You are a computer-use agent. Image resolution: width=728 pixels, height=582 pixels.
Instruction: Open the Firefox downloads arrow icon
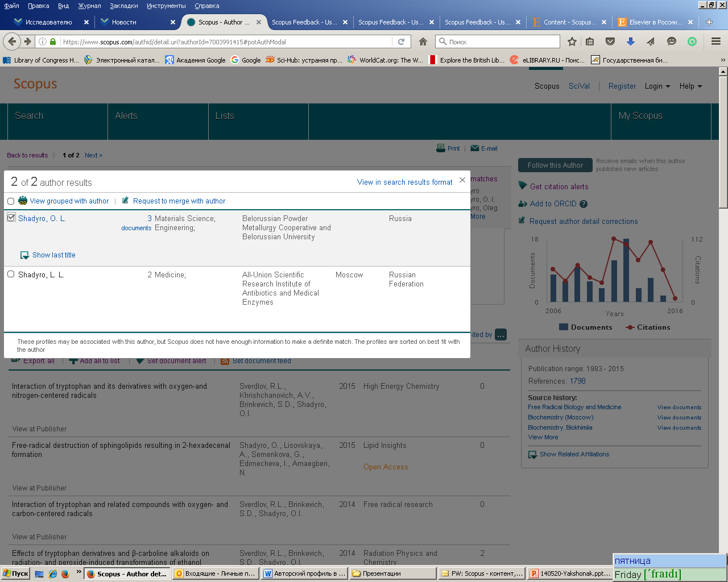pos(630,41)
